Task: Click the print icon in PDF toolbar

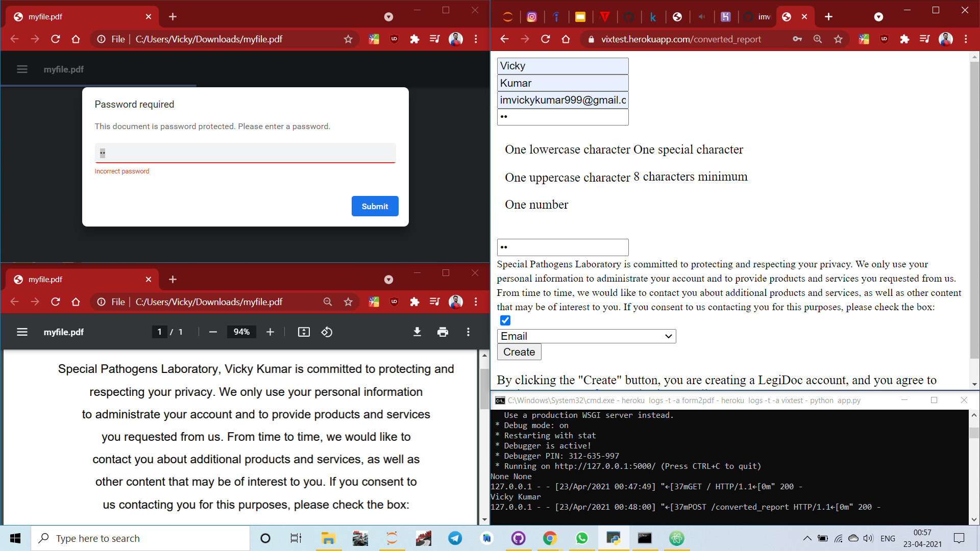Action: (443, 332)
